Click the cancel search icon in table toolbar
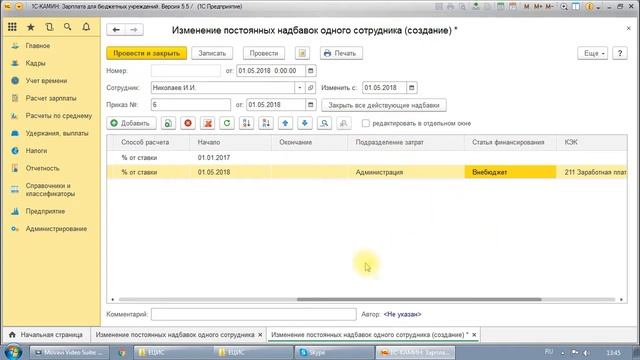 [x=344, y=123]
